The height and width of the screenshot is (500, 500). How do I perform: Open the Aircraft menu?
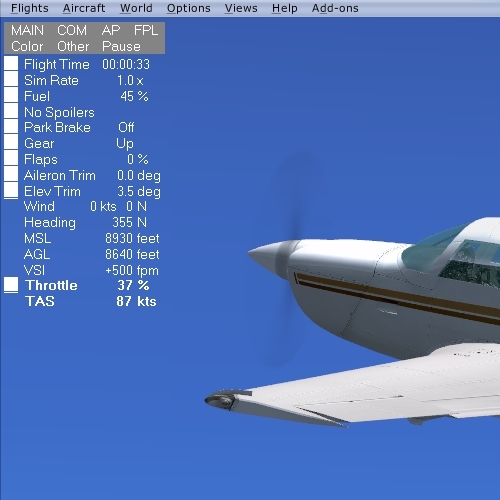click(x=84, y=8)
